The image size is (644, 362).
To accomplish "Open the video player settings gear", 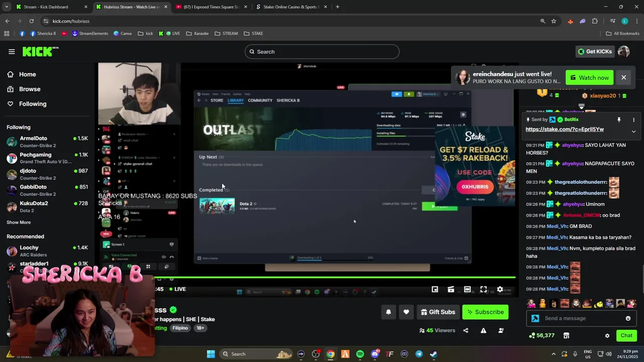I will point(500,289).
